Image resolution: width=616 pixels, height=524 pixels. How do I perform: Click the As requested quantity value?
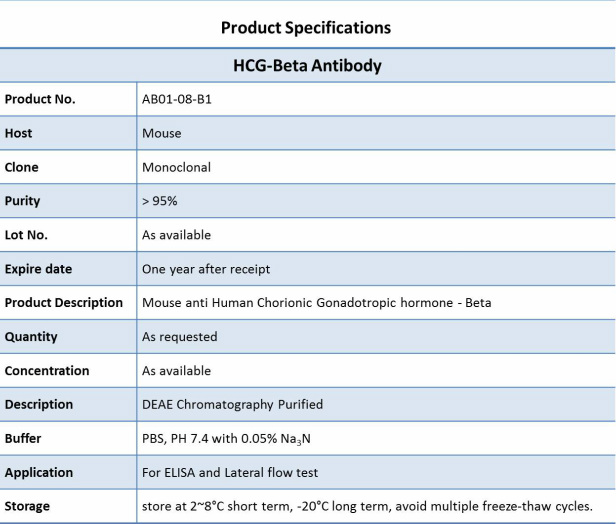(x=180, y=337)
